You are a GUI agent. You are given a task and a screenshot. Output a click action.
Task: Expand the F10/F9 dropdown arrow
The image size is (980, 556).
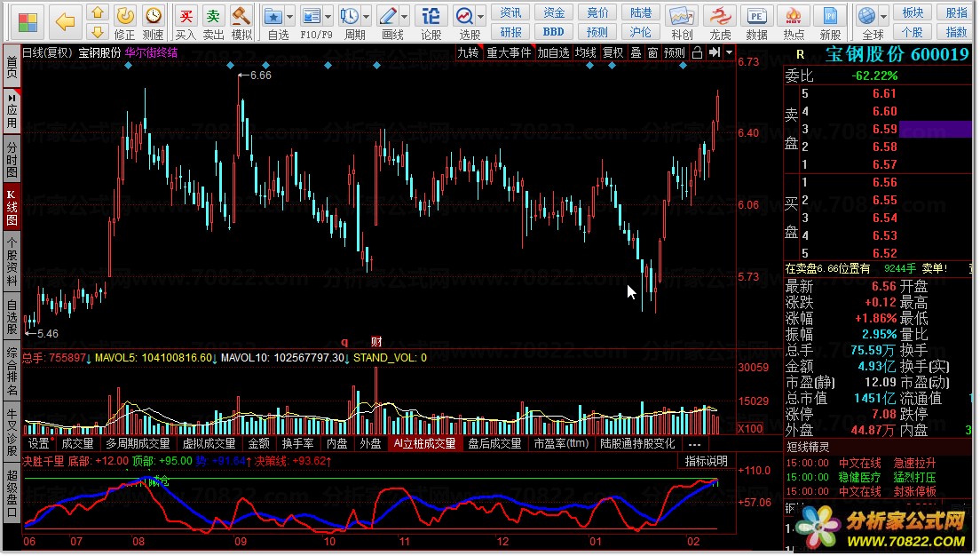coord(328,17)
